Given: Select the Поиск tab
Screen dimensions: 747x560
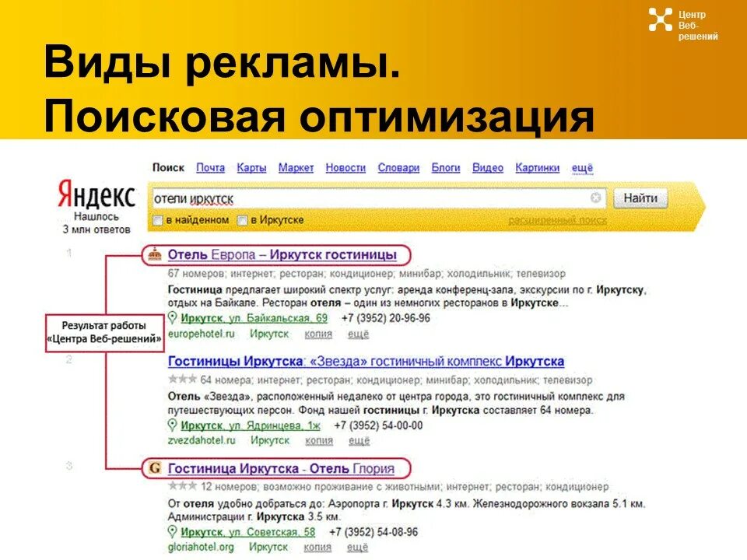Looking at the screenshot, I should coord(168,168).
